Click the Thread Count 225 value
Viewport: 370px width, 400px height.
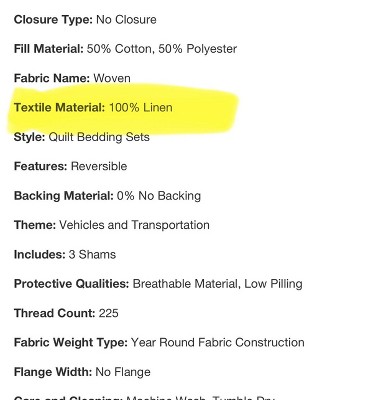(108, 313)
